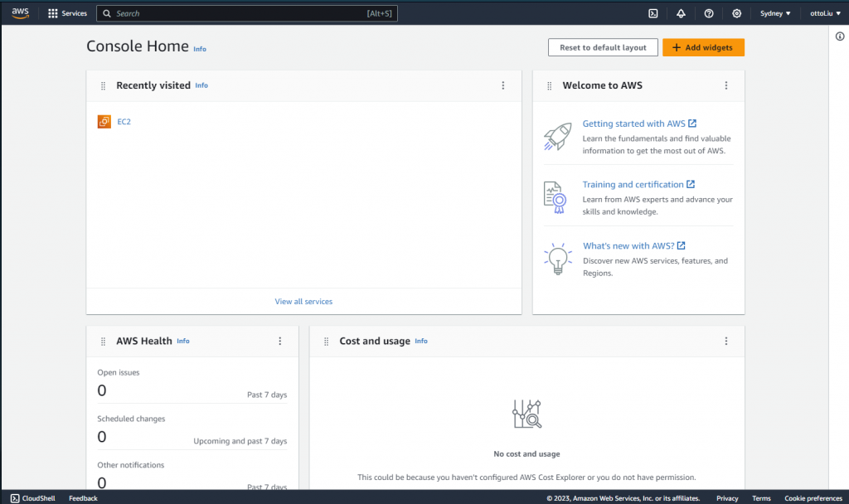Screen dimensions: 849x504
Task: Click the Open issues count
Action: pyautogui.click(x=102, y=390)
